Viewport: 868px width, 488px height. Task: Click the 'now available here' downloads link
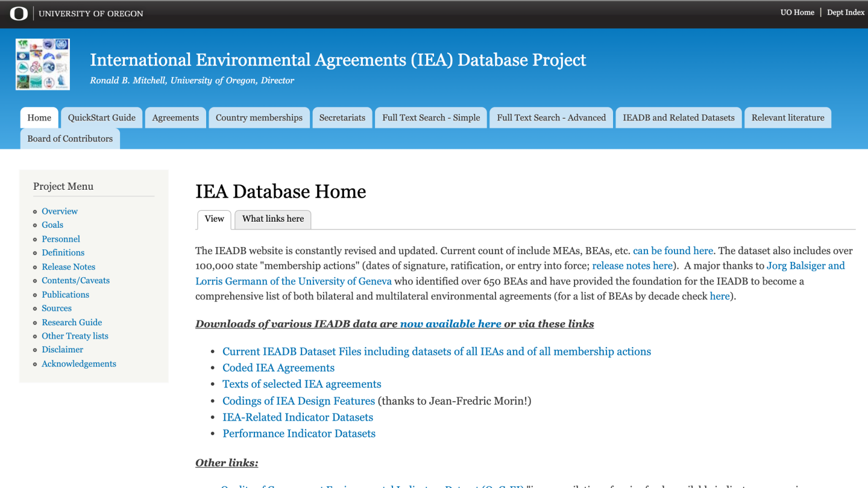coord(451,324)
